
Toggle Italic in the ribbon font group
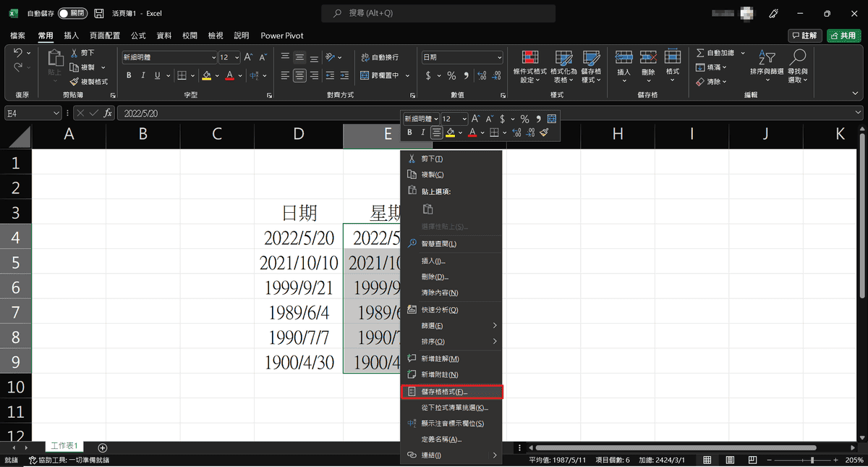point(143,75)
